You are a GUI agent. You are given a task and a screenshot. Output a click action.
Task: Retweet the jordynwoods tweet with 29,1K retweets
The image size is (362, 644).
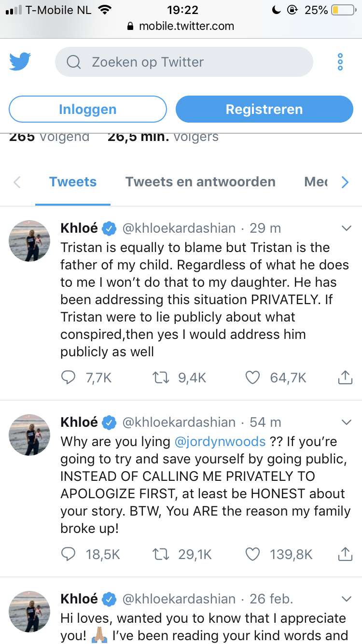pyautogui.click(x=162, y=554)
